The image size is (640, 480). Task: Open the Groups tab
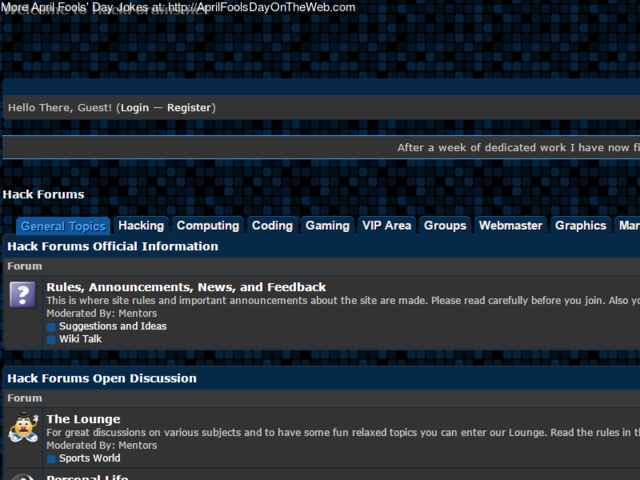445,226
